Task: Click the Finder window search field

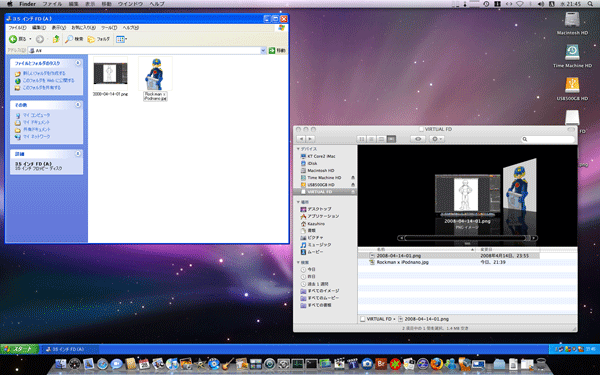Action: click(548, 139)
